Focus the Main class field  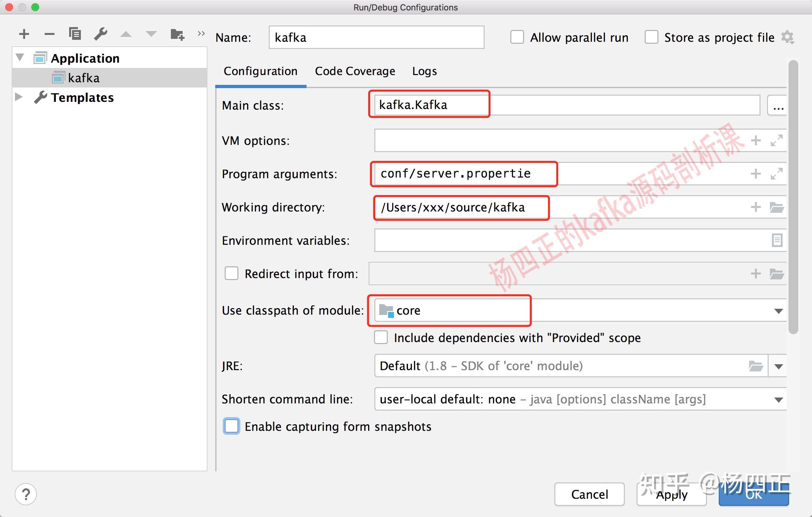pyautogui.click(x=567, y=105)
